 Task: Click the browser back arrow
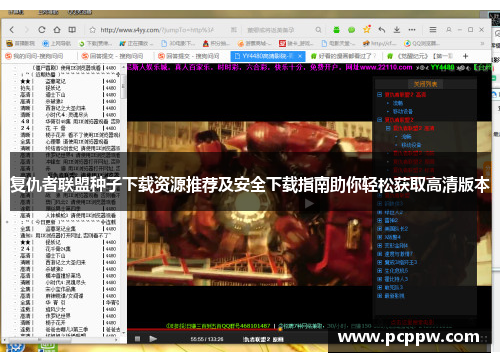12,30
